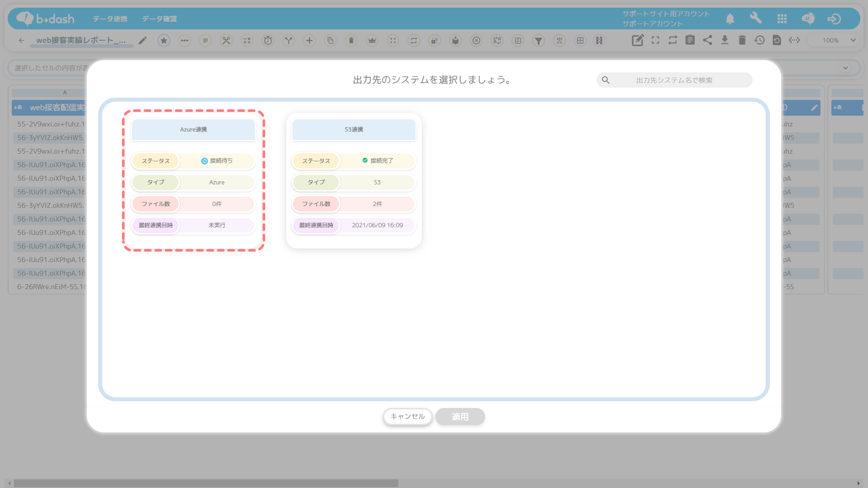Click the branch split toolbar icon

(289, 40)
